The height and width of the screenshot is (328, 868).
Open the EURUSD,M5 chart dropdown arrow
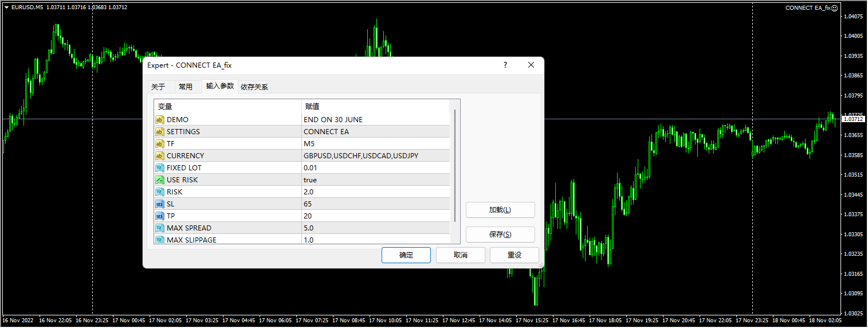[x=6, y=7]
